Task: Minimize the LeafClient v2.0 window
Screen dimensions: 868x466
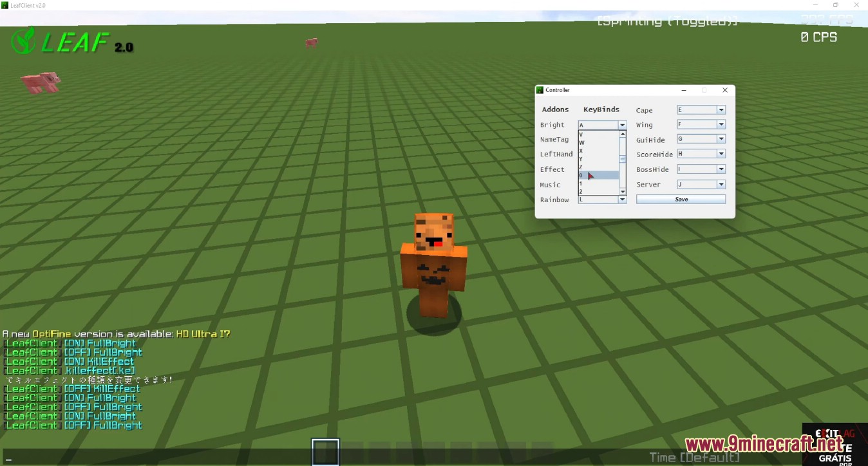Action: pyautogui.click(x=816, y=5)
